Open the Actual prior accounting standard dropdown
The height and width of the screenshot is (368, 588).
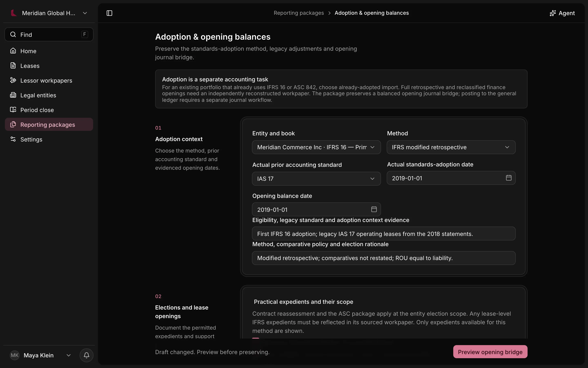coord(316,179)
